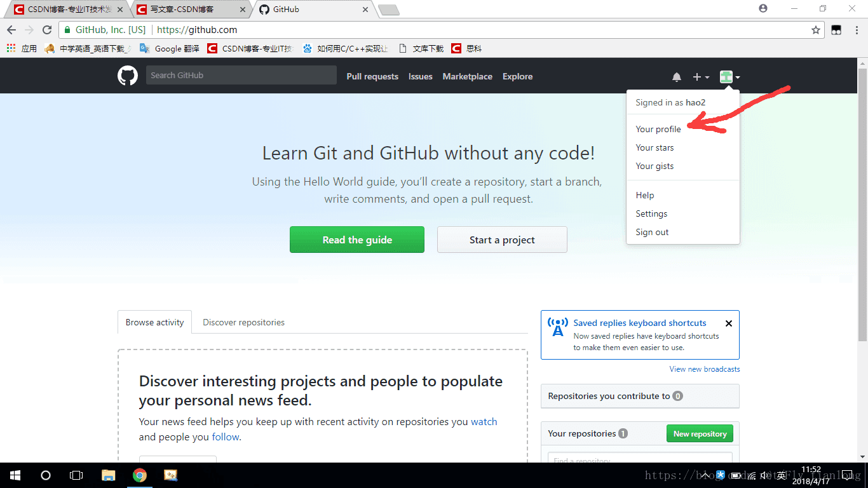Open the CSDN博客 bookmark in bookmarks bar

[250, 48]
